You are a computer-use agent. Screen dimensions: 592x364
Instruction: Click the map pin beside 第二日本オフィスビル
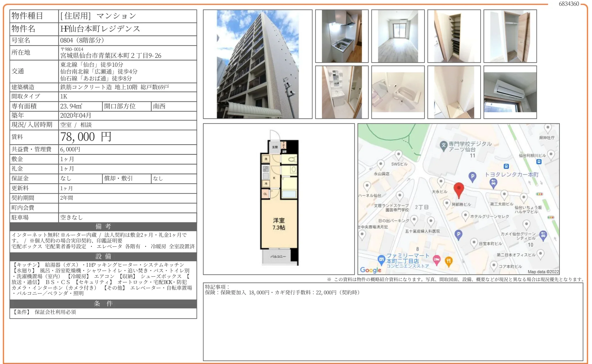coord(541,254)
